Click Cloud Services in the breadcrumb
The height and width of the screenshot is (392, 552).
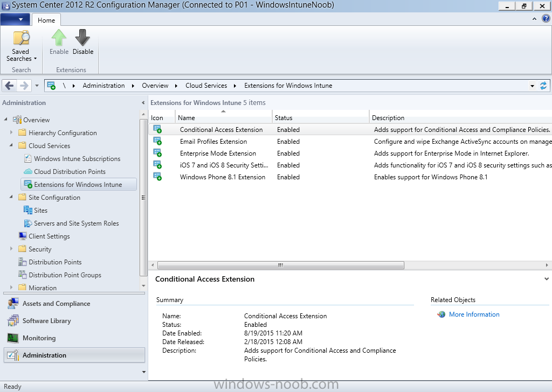(x=206, y=86)
